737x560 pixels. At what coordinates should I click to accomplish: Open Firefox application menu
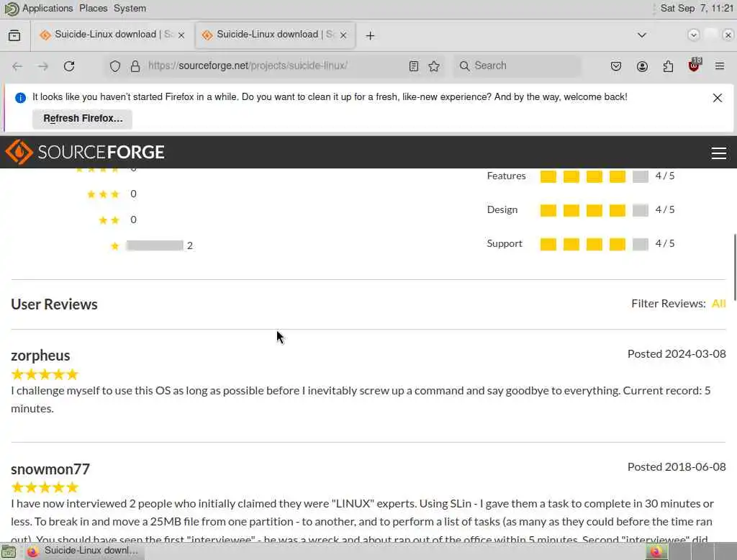tap(719, 66)
